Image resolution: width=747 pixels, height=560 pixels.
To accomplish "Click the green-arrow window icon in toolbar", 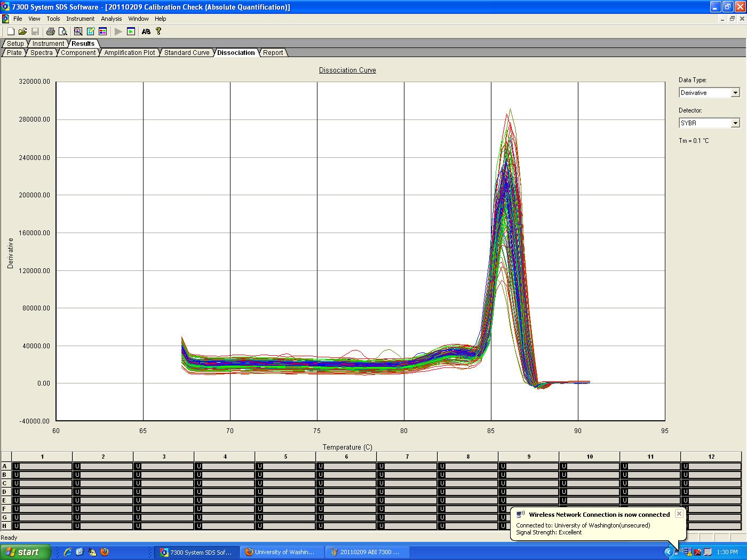I will [x=131, y=31].
